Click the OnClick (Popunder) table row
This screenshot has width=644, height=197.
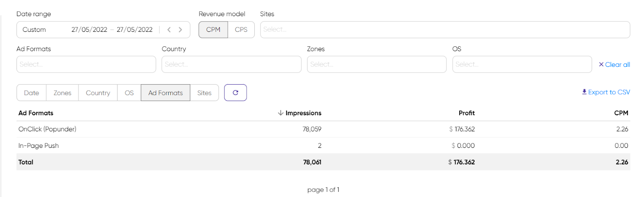coord(47,129)
